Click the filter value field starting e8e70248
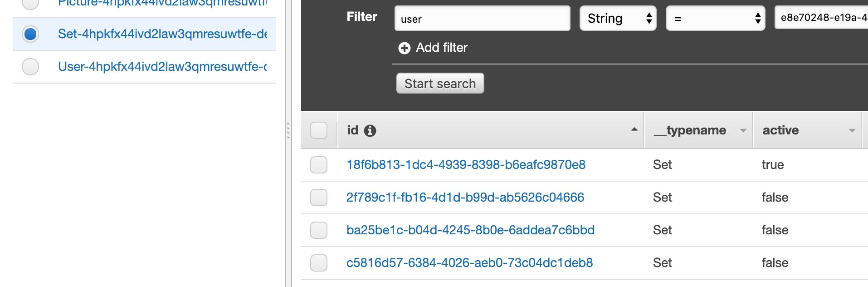Screen dimensions: 868x287 coord(821,17)
